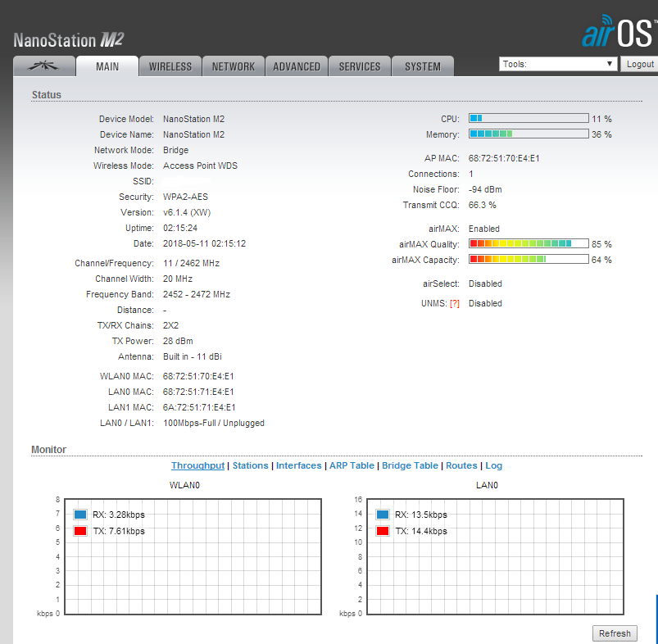Click the Monitor section heading
This screenshot has width=658, height=644.
[48, 449]
